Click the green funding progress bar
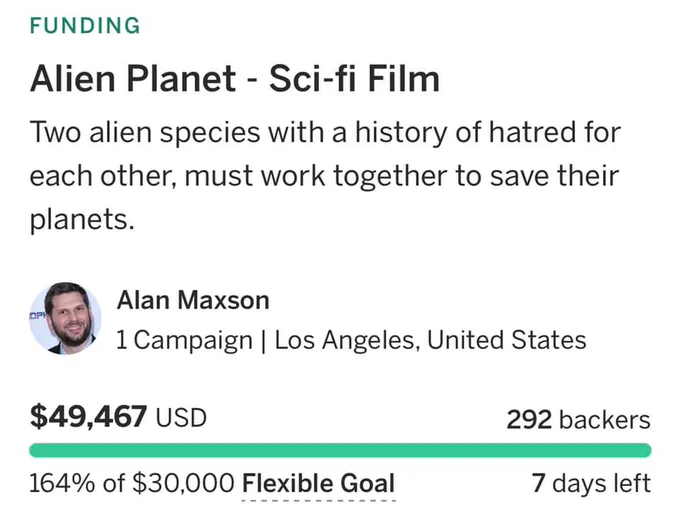Viewport: 680px width, 527px height. [340, 450]
